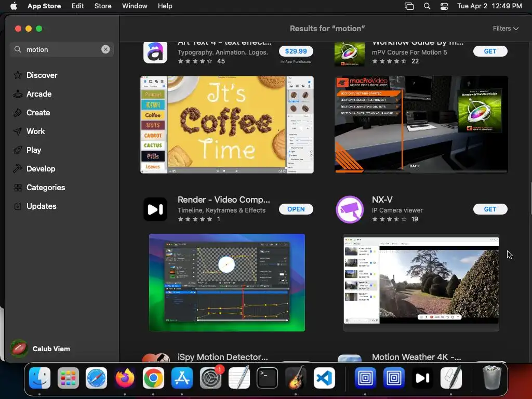This screenshot has width=532, height=399.
Task: Select the Develop hammer icon in sidebar
Action: point(18,169)
